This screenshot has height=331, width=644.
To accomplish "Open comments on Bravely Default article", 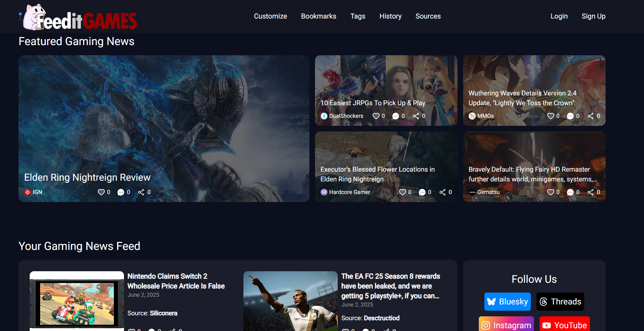I will 570,192.
